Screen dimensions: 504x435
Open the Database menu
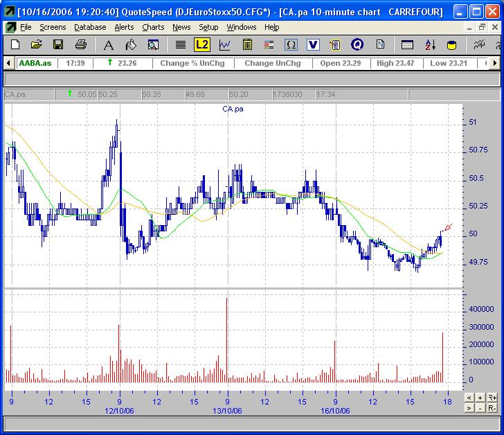pyautogui.click(x=90, y=27)
